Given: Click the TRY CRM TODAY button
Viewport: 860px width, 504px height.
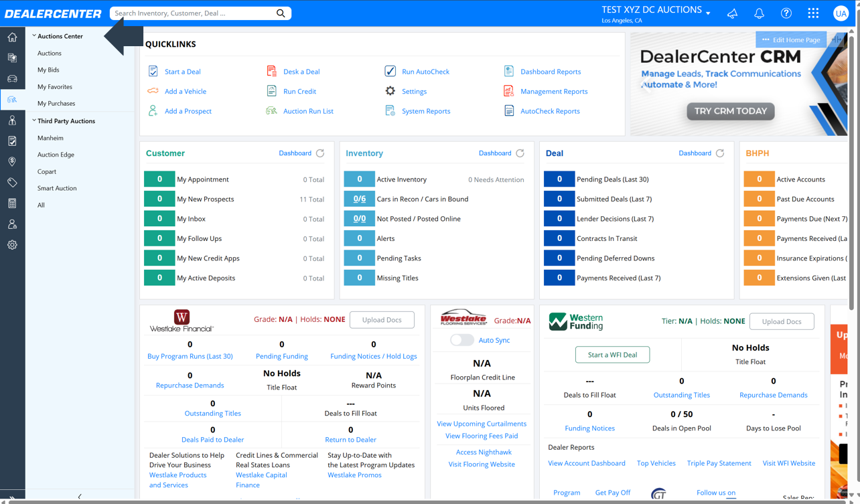Looking at the screenshot, I should pos(731,111).
